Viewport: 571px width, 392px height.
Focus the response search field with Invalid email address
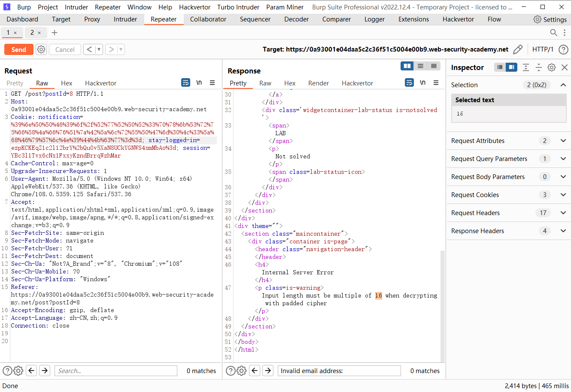point(339,371)
